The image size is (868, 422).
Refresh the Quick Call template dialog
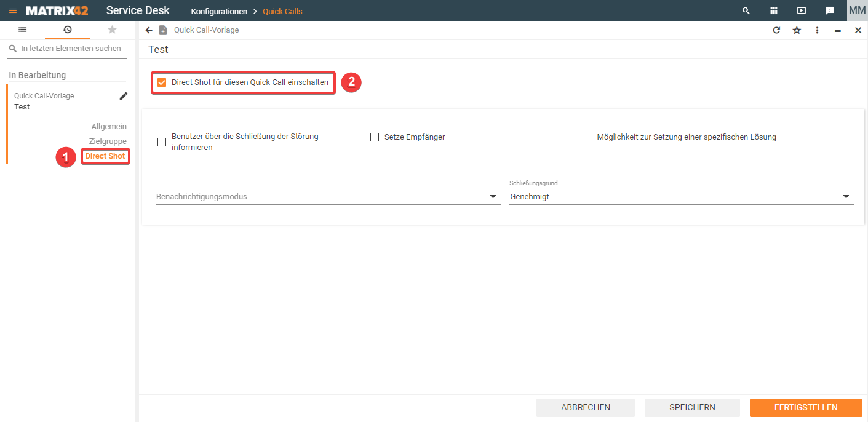[x=776, y=30]
